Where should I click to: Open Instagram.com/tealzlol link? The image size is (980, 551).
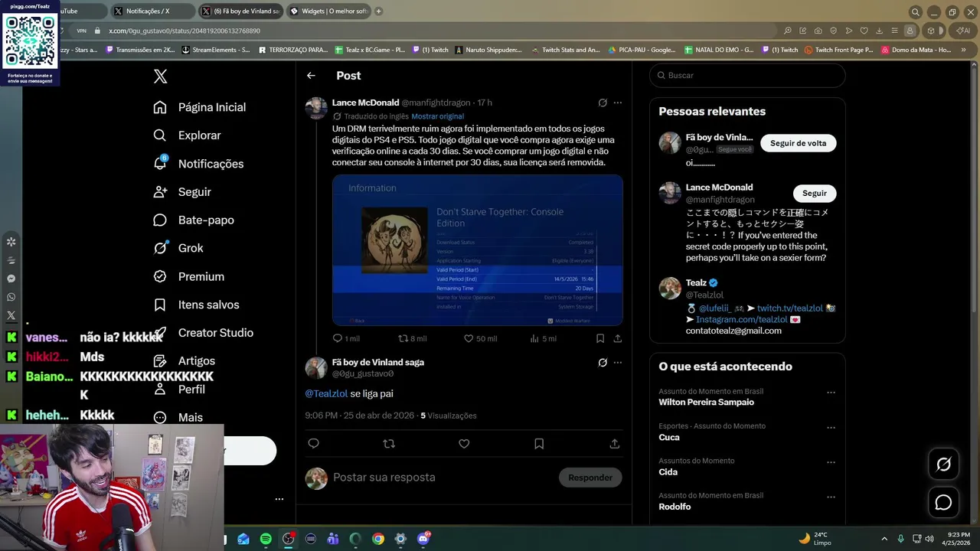742,319
